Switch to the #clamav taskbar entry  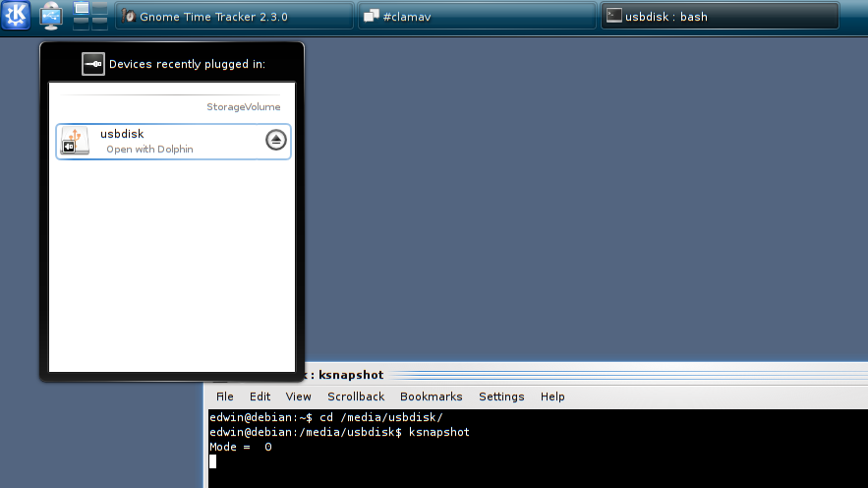pyautogui.click(x=477, y=16)
